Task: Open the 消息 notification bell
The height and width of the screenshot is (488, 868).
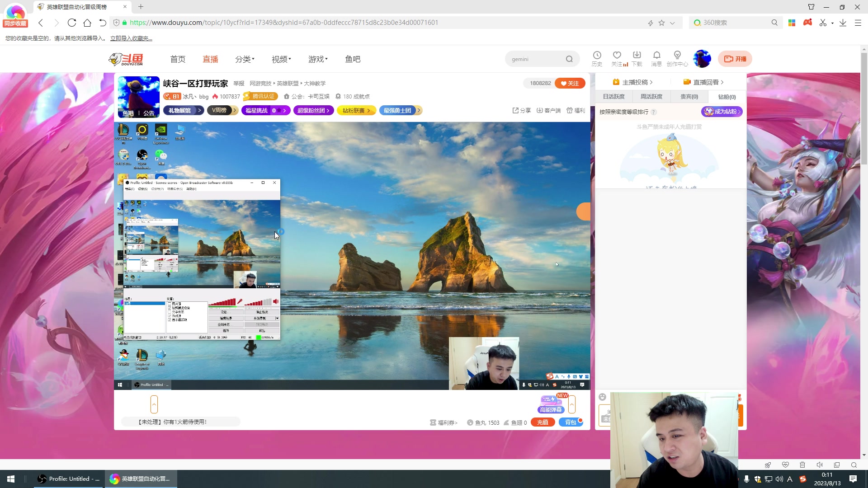Action: 656,58
